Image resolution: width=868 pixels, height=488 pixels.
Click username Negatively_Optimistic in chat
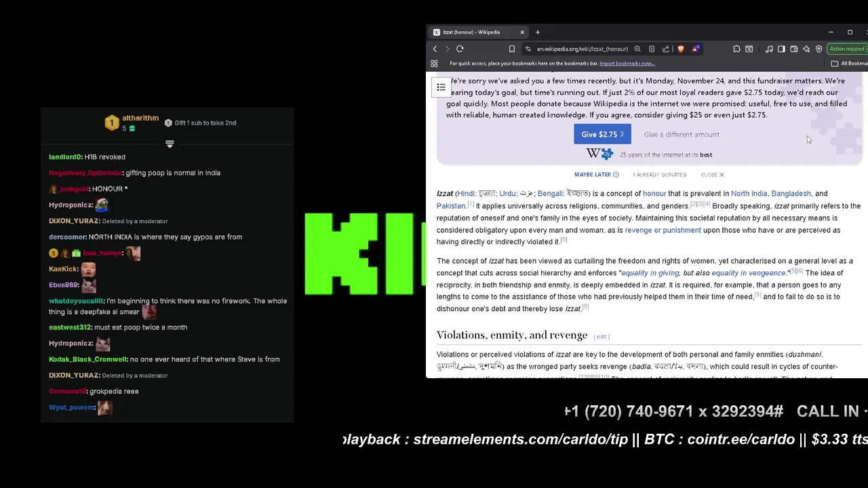pyautogui.click(x=85, y=173)
